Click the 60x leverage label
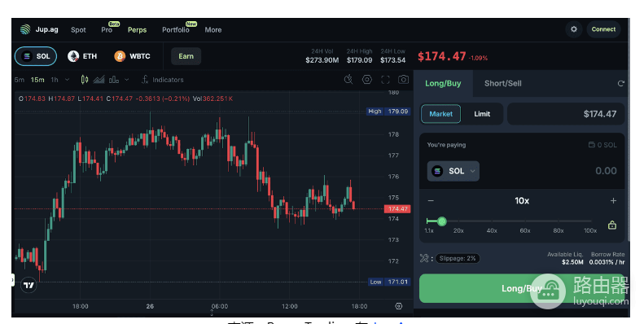 point(525,230)
